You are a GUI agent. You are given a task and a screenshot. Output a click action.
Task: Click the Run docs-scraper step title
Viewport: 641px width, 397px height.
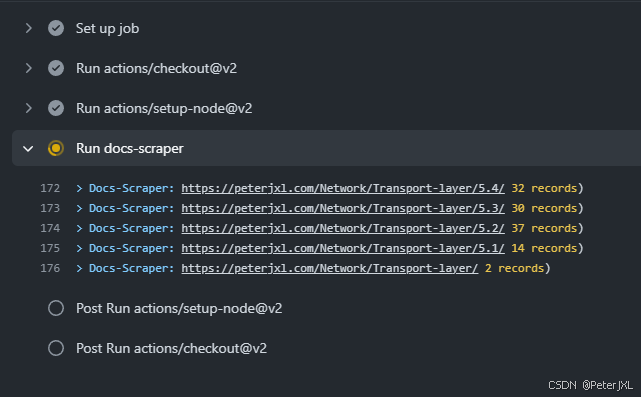tap(130, 148)
